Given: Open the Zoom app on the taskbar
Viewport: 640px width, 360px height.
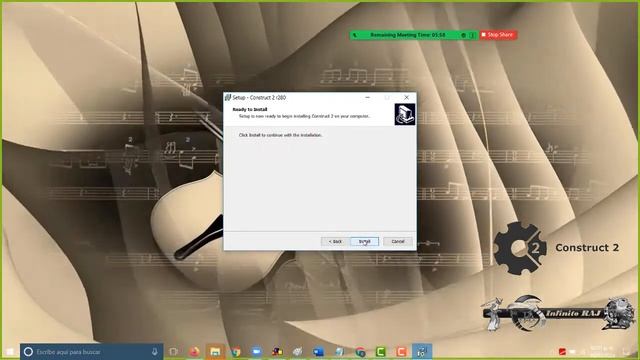Looking at the screenshot, I should (256, 351).
